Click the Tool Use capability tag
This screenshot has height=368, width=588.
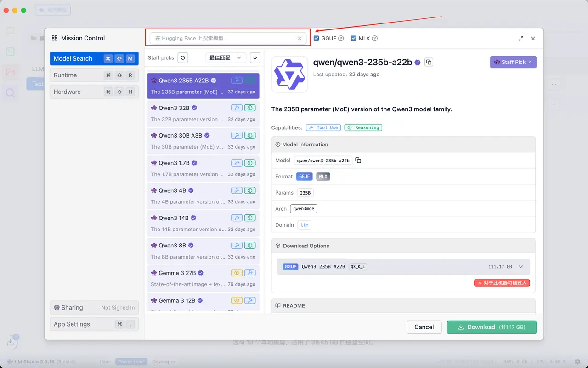click(x=323, y=127)
